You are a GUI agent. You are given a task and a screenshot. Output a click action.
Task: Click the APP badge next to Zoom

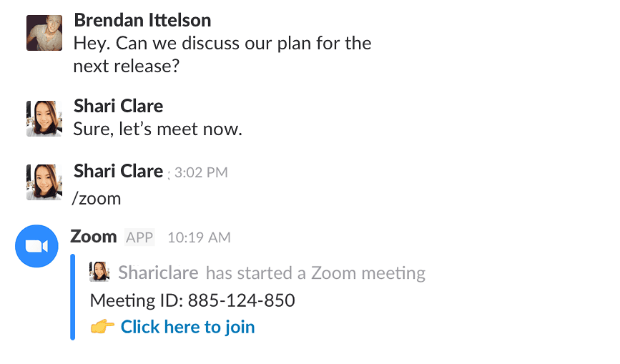(139, 237)
